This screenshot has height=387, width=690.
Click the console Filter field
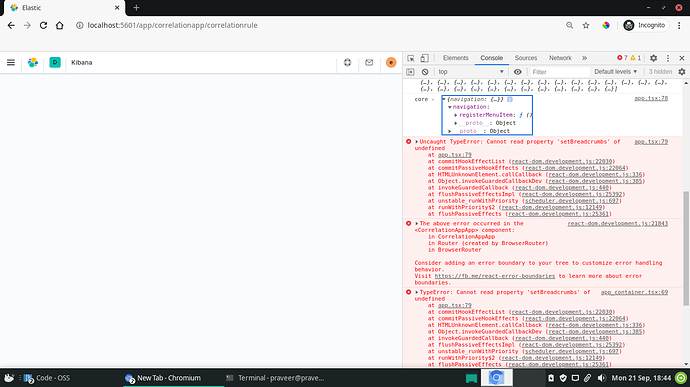click(x=559, y=72)
